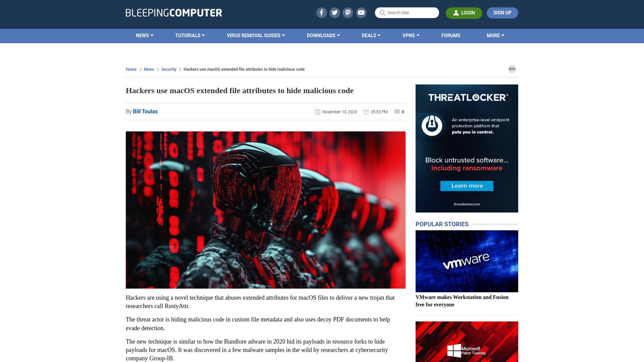Select the DEALS menu tab
The image size is (644, 362).
coord(371,35)
